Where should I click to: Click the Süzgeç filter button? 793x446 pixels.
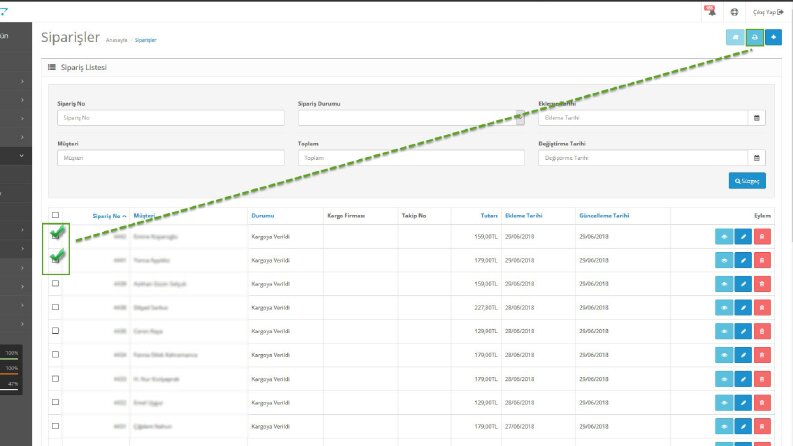coord(747,181)
